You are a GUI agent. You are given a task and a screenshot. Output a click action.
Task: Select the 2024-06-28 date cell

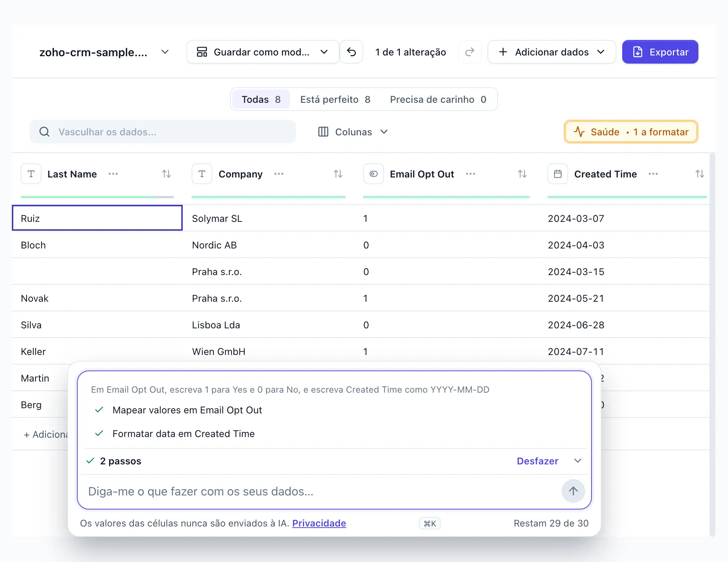[624, 325]
